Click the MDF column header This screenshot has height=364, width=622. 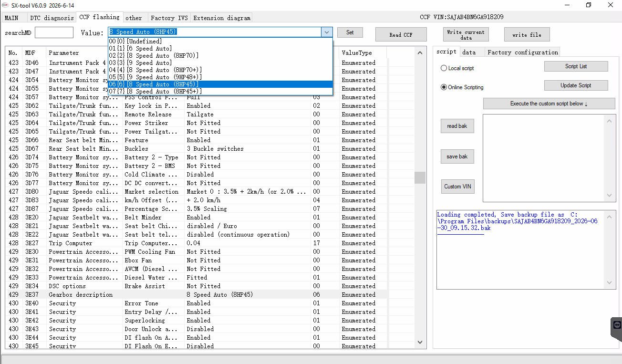click(x=34, y=53)
